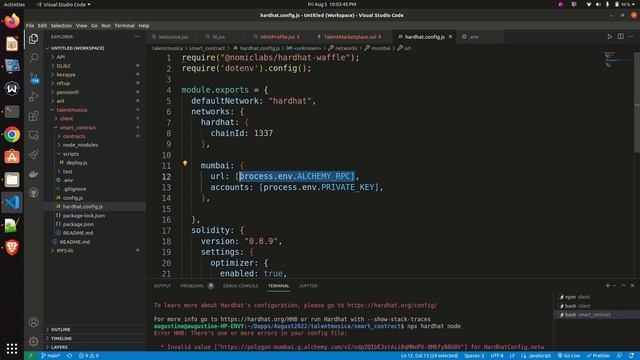Open Activities overview in top bar
Viewport: 640px width, 360px height.
click(x=14, y=4)
